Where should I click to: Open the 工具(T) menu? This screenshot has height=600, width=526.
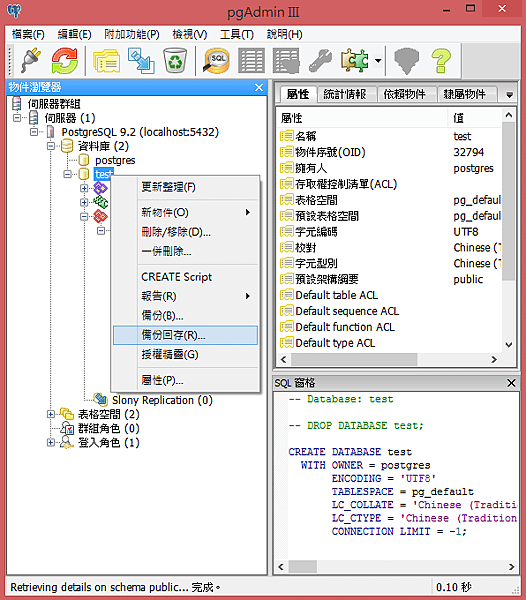pyautogui.click(x=237, y=34)
